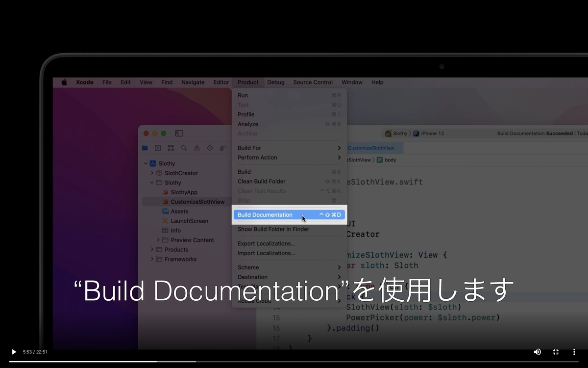Image resolution: width=588 pixels, height=368 pixels.
Task: Show the Symbol navigator icon
Action: pyautogui.click(x=171, y=148)
